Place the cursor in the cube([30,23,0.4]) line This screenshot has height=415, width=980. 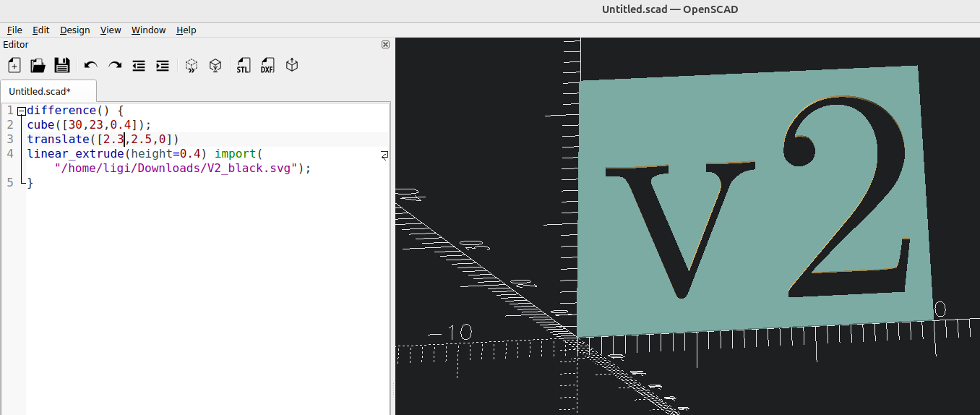point(90,124)
